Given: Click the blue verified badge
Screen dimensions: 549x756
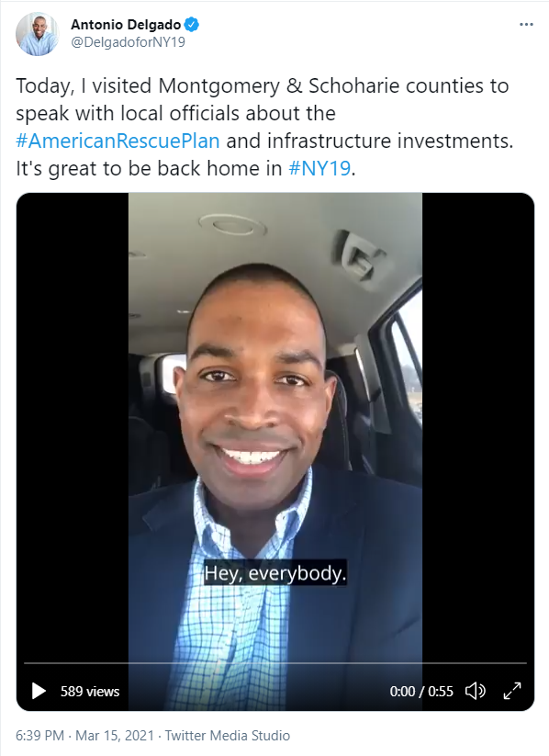Looking at the screenshot, I should pyautogui.click(x=191, y=24).
